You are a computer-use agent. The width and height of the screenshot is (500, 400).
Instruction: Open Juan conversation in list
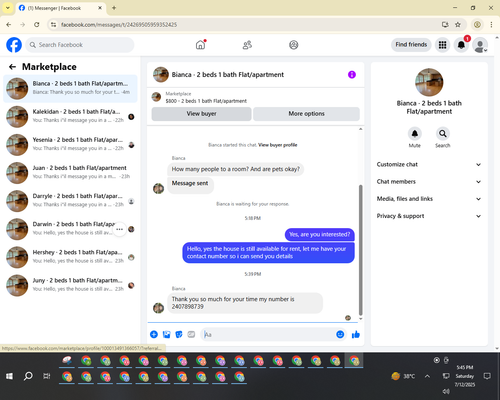(x=70, y=173)
